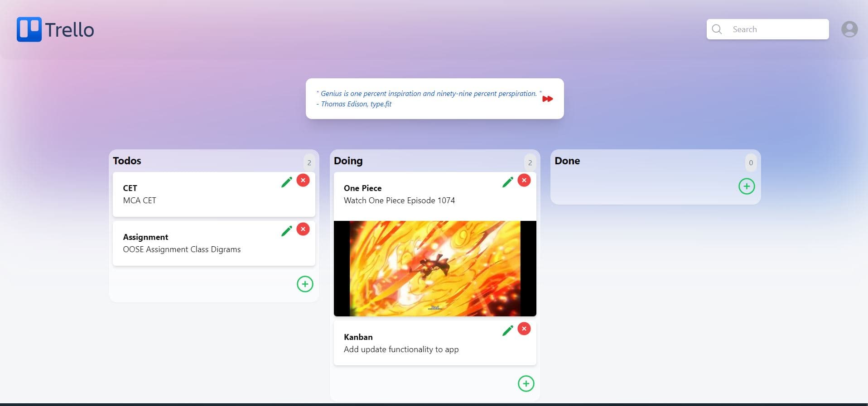Click the quote author line
This screenshot has height=406, width=868.
click(x=354, y=104)
